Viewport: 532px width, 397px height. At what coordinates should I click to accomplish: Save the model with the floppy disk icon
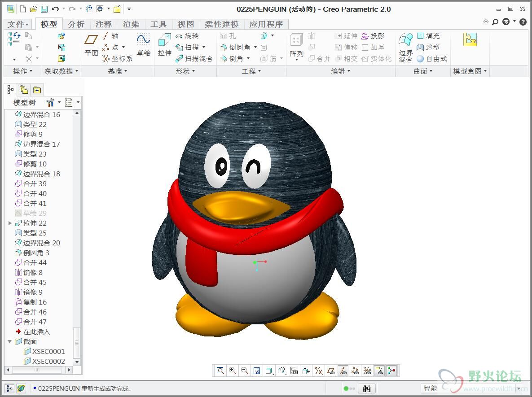44,9
